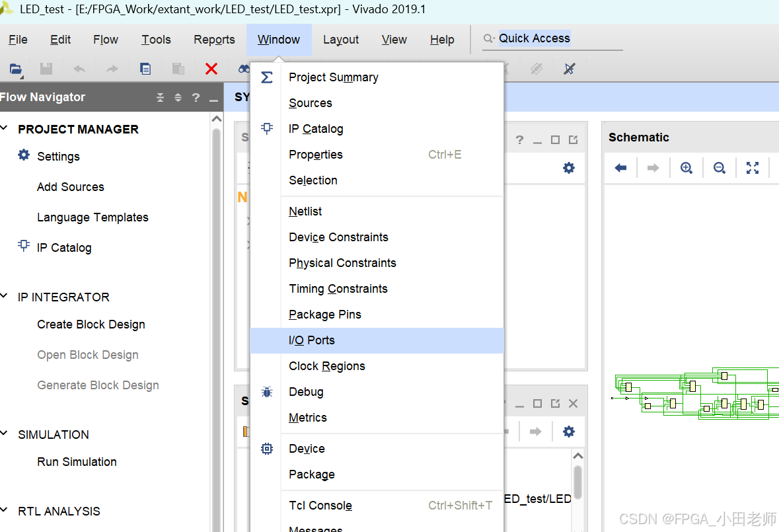The width and height of the screenshot is (779, 532).
Task: Collapse the IP INTEGRATOR section
Action: (x=4, y=296)
